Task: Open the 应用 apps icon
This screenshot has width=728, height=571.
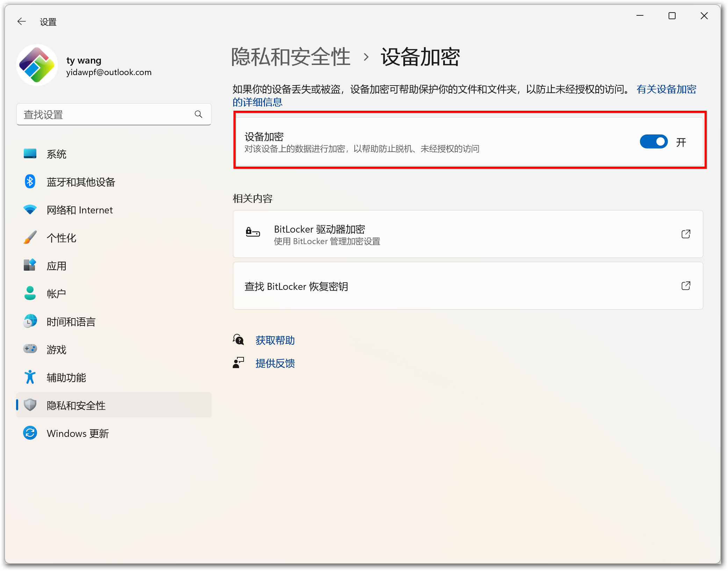Action: 30,265
